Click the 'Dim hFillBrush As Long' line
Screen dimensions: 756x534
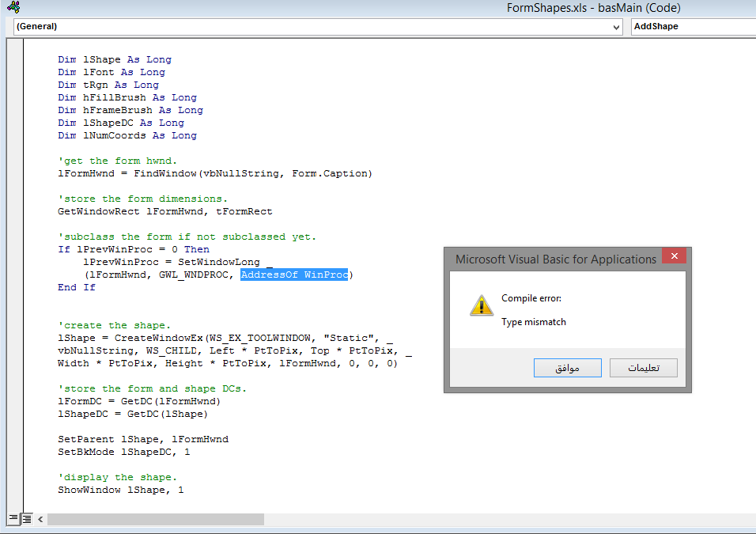(127, 97)
